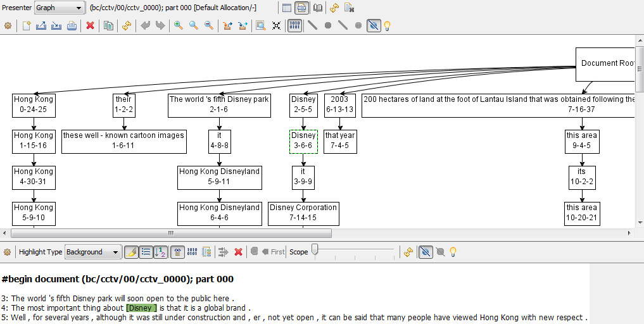Toggle the bulleted list button in text toolbar
The height and width of the screenshot is (324, 644).
pos(146,252)
